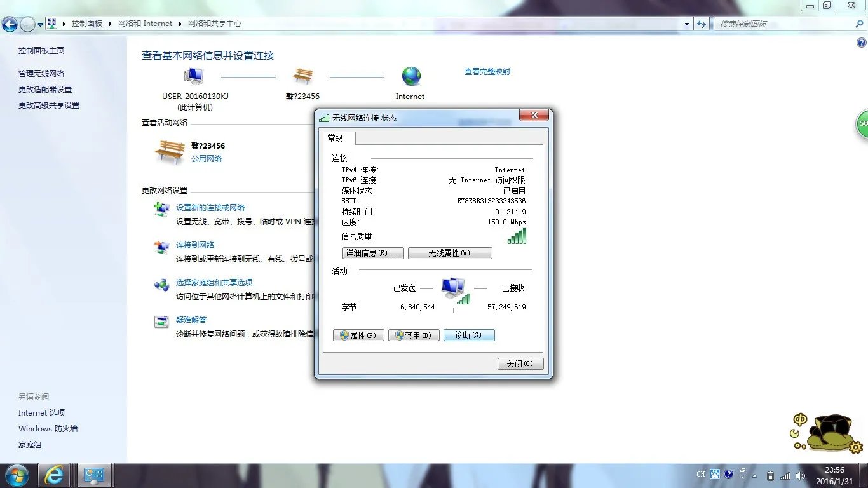Click the search magnifier icon

coord(859,24)
